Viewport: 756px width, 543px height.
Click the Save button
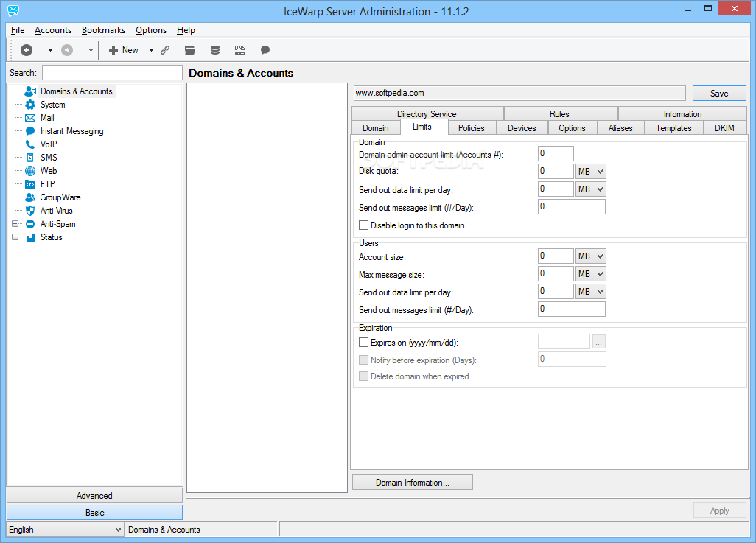pyautogui.click(x=719, y=93)
